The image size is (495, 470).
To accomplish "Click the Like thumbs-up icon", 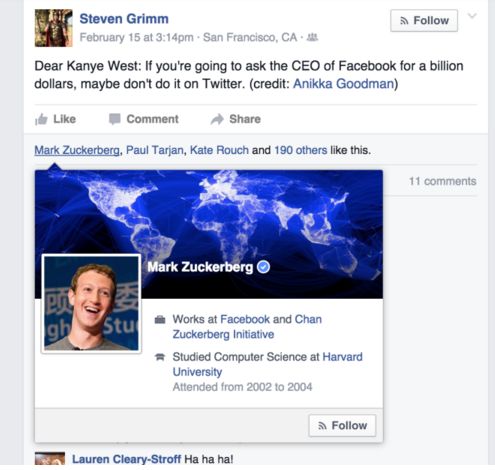I will click(41, 119).
